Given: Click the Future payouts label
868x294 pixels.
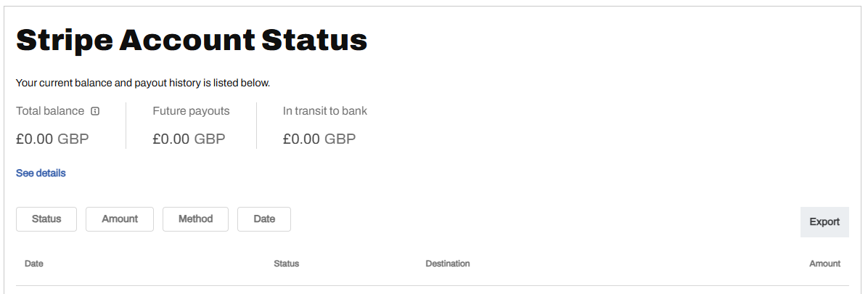Looking at the screenshot, I should (x=191, y=111).
